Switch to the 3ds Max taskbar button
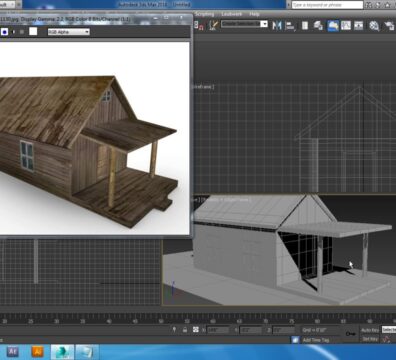 click(x=62, y=352)
